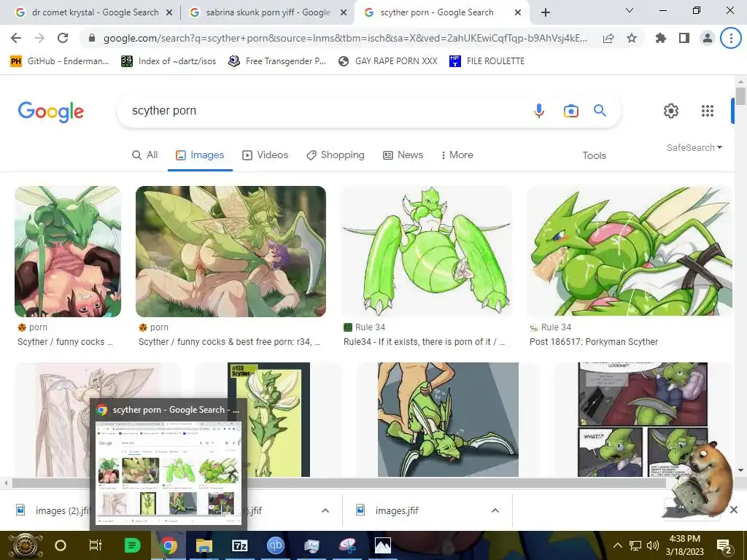This screenshot has height=560, width=747.
Task: Open volume control in system tray
Action: pyautogui.click(x=653, y=545)
